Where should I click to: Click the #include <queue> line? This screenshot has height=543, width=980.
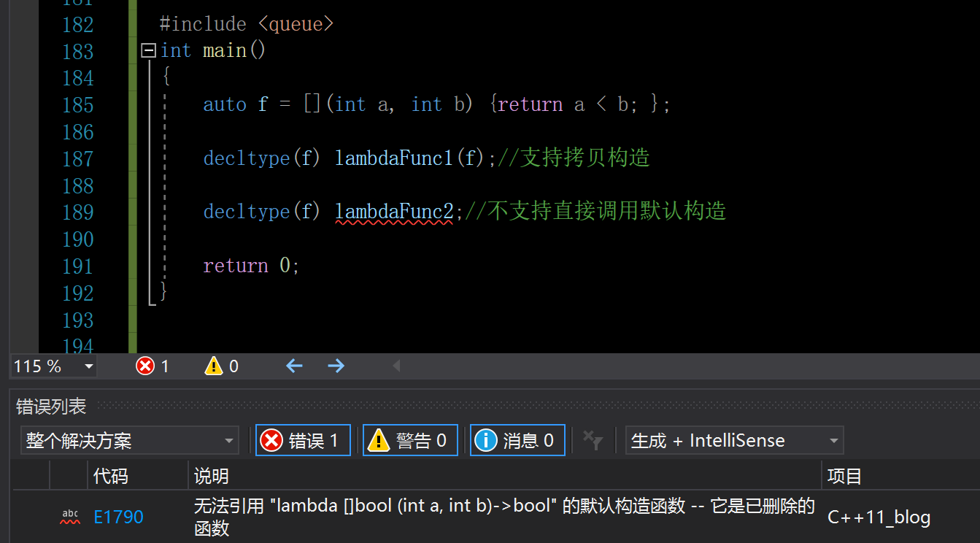pyautogui.click(x=247, y=24)
